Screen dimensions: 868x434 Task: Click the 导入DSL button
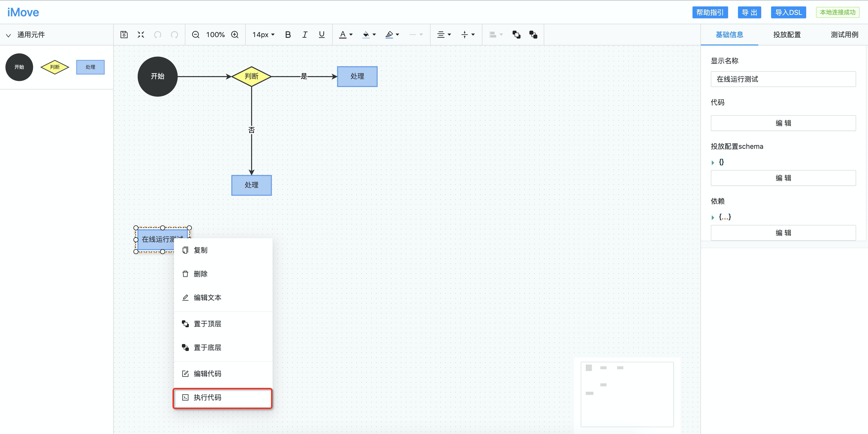788,12
